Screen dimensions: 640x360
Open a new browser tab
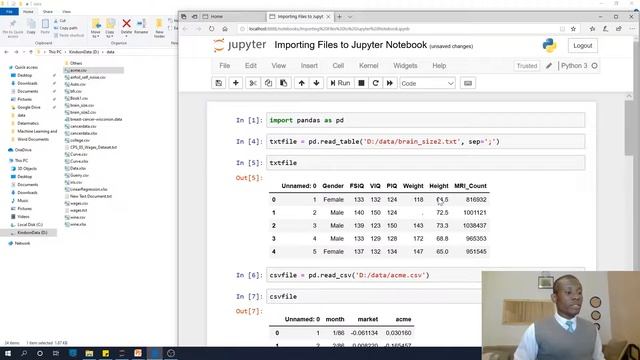point(339,17)
